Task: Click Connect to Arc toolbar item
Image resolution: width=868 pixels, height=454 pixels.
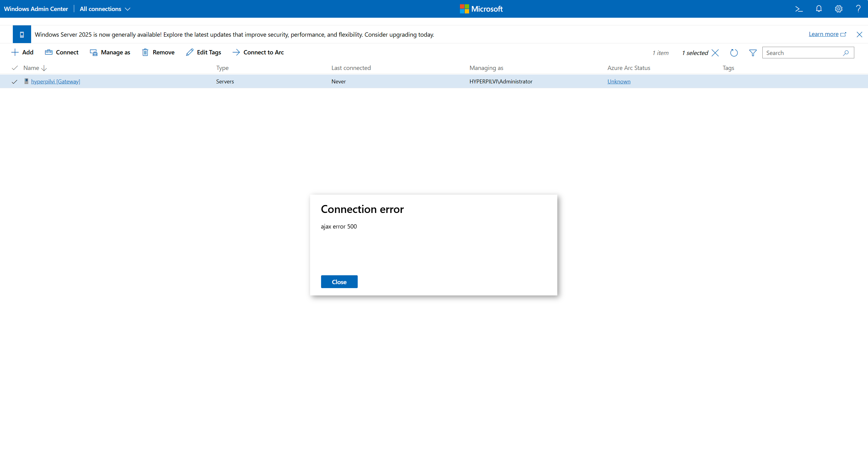Action: point(258,52)
